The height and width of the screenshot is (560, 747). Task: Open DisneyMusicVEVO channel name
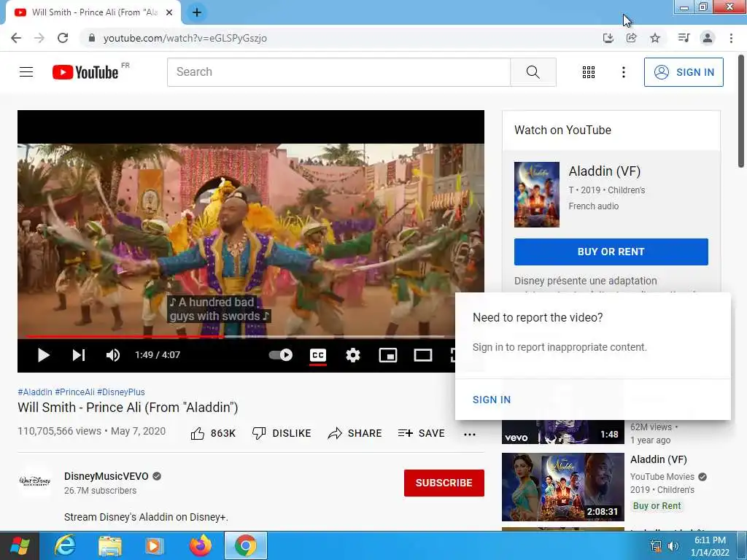pyautogui.click(x=107, y=476)
